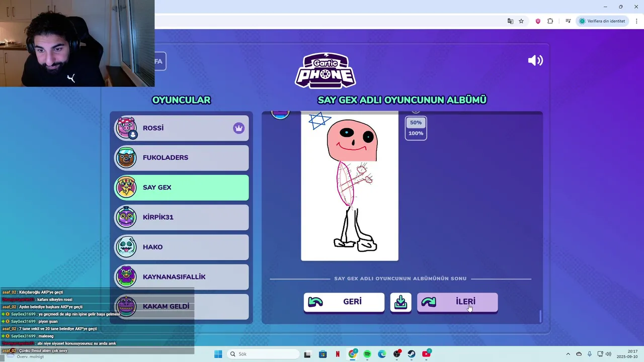The image size is (644, 362).
Task: Select player FUKOLADERS' album
Action: pyautogui.click(x=181, y=158)
